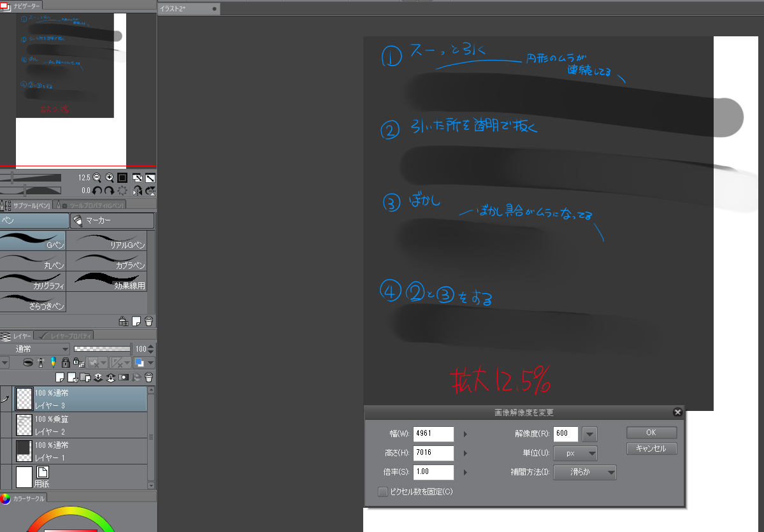
Task: Click the 100% display icon in Navigator
Action: tap(122, 178)
